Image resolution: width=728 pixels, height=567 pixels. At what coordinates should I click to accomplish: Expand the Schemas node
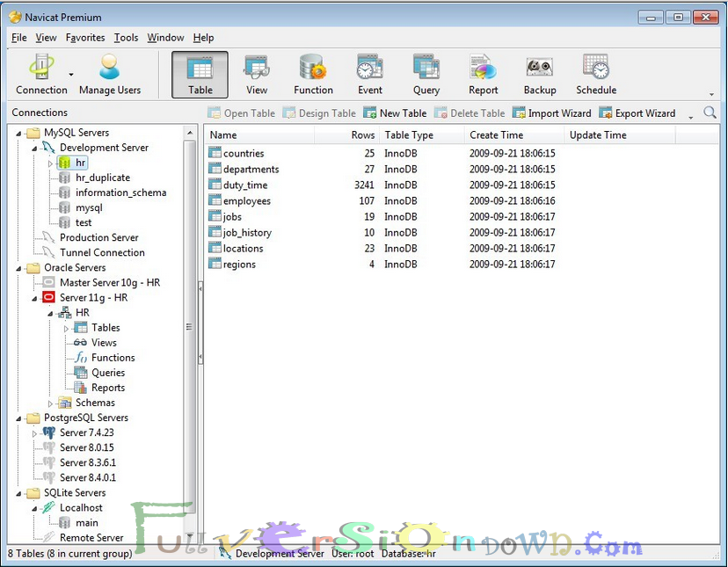(x=50, y=403)
